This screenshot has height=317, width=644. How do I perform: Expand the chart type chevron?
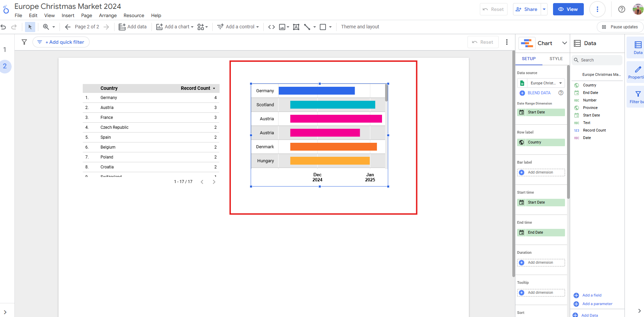(565, 43)
